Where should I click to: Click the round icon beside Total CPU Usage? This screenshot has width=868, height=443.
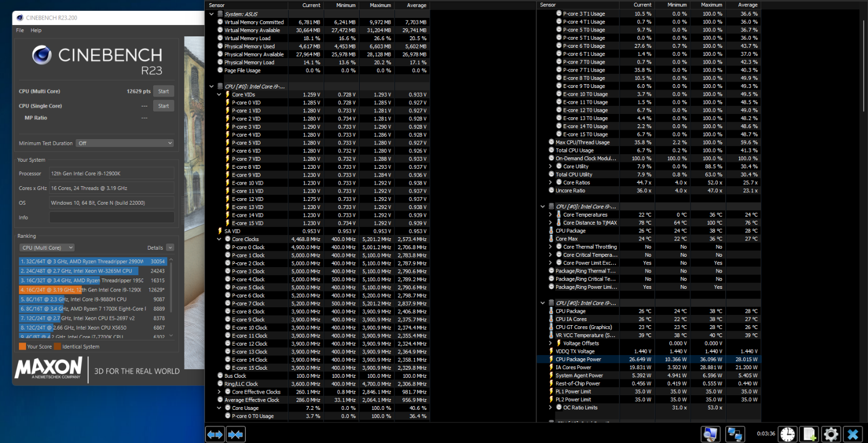coord(551,150)
